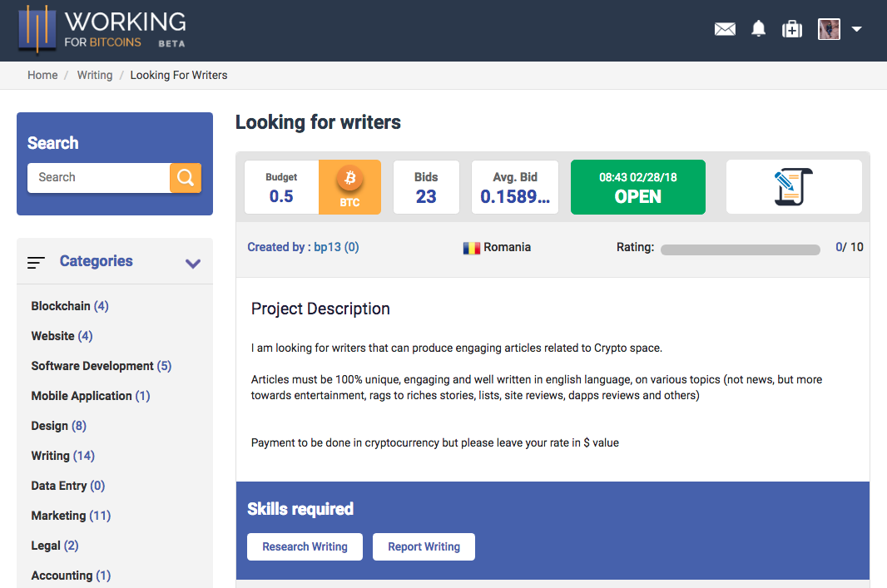
Task: Open the project document icon on the right
Action: (793, 186)
